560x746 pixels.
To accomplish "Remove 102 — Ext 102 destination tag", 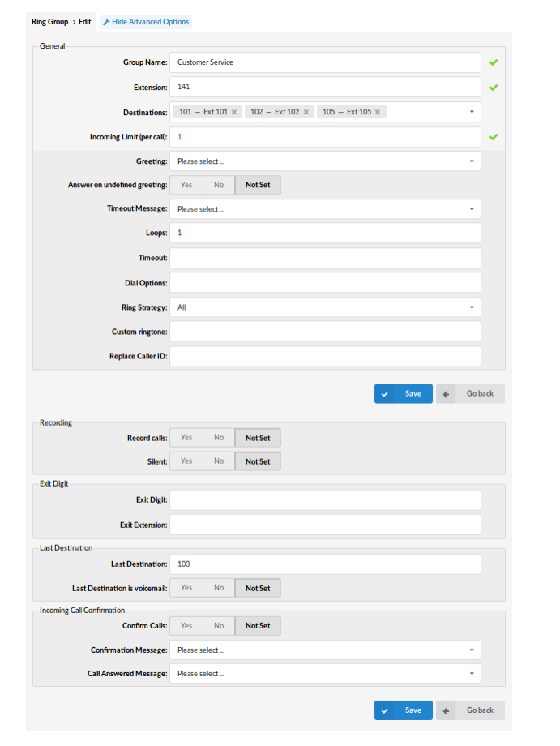I will (306, 112).
